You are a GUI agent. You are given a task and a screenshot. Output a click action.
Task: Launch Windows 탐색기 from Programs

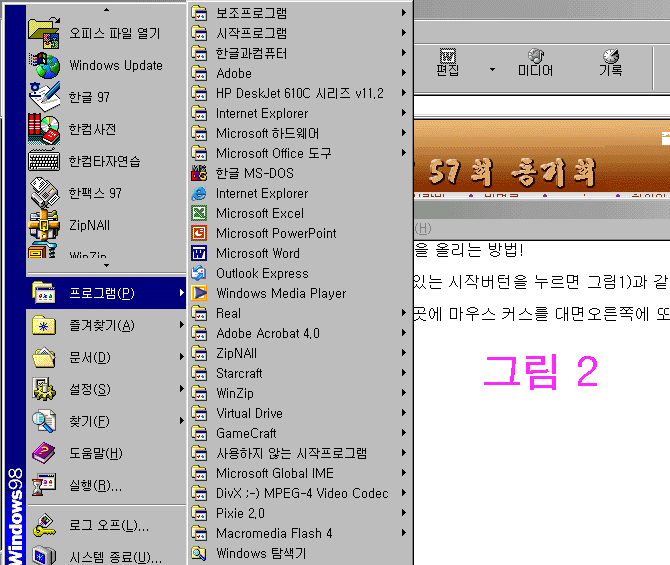pos(301,553)
